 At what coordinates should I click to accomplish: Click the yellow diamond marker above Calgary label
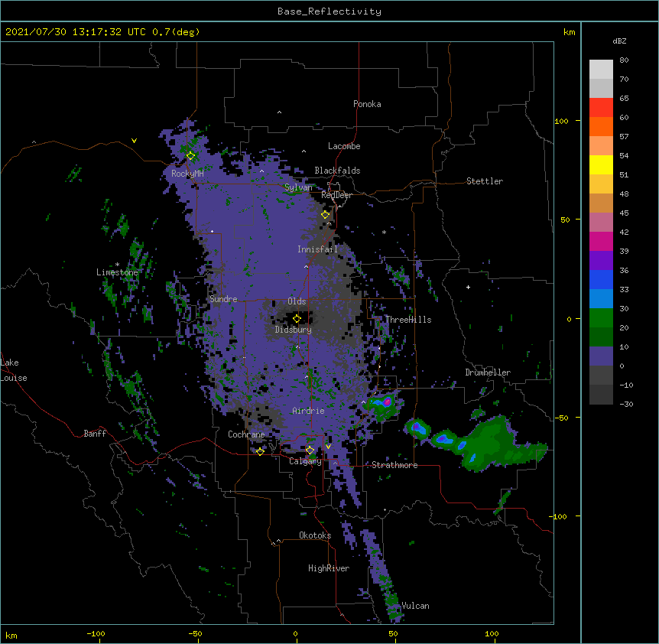coord(310,450)
